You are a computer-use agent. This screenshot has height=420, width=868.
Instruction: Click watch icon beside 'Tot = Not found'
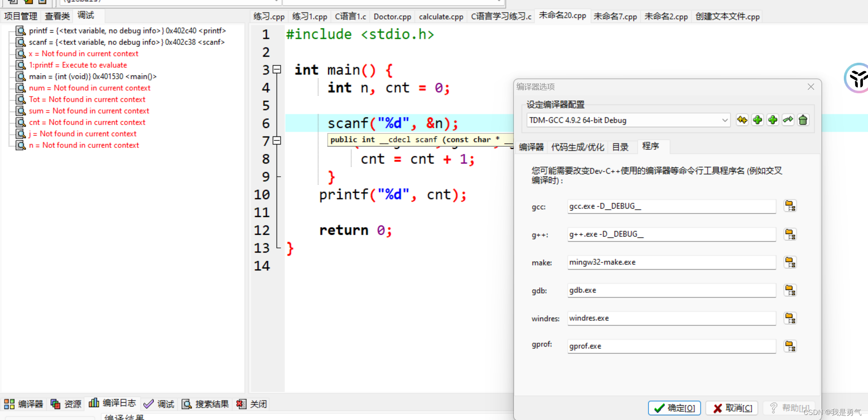21,99
